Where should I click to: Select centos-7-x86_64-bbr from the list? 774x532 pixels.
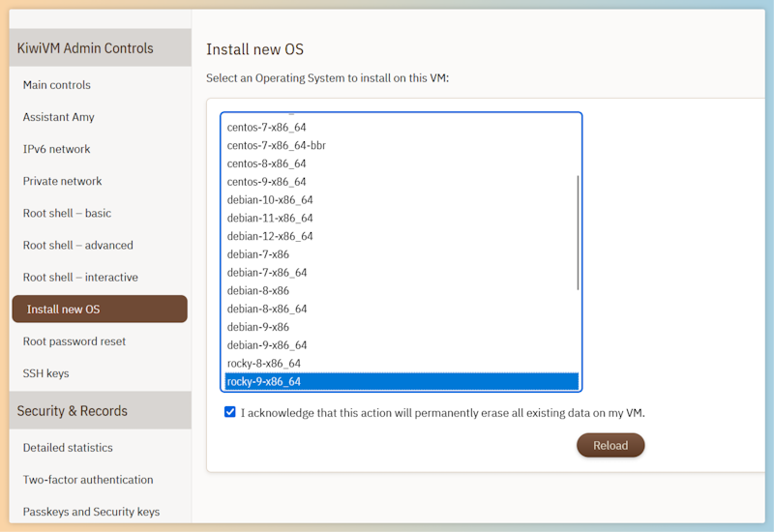coord(401,146)
